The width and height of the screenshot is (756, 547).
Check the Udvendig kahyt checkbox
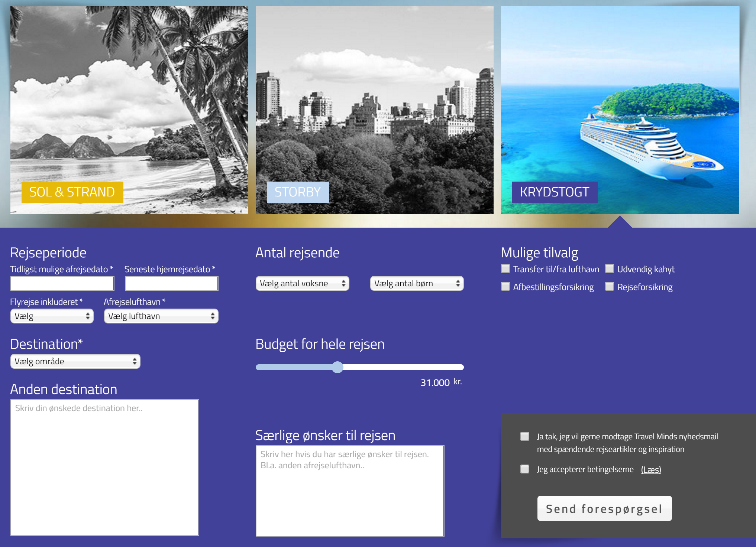pyautogui.click(x=610, y=269)
